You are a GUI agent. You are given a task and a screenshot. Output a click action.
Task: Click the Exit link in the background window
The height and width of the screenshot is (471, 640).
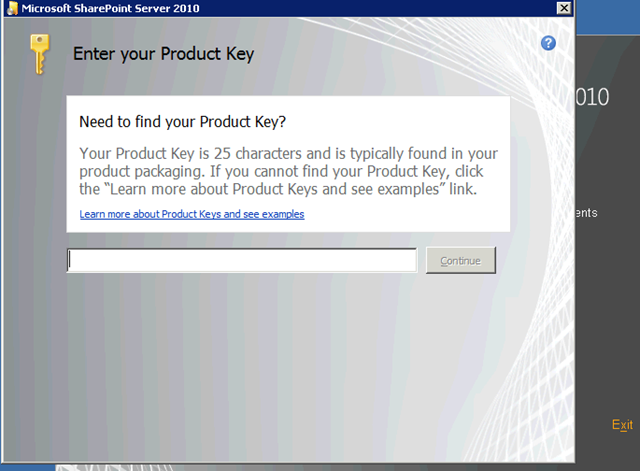pos(622,425)
